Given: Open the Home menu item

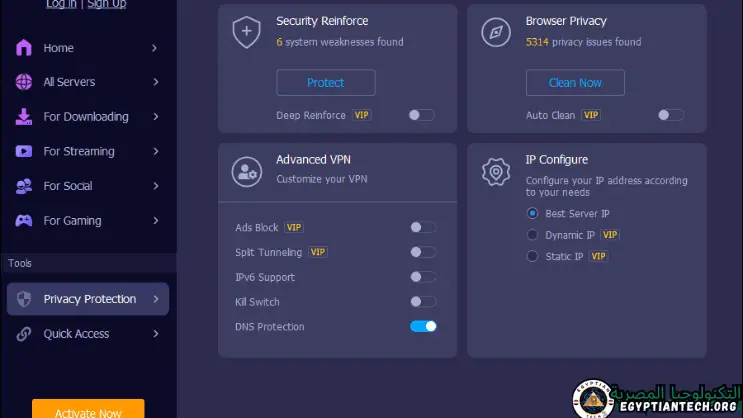Looking at the screenshot, I should point(88,48).
